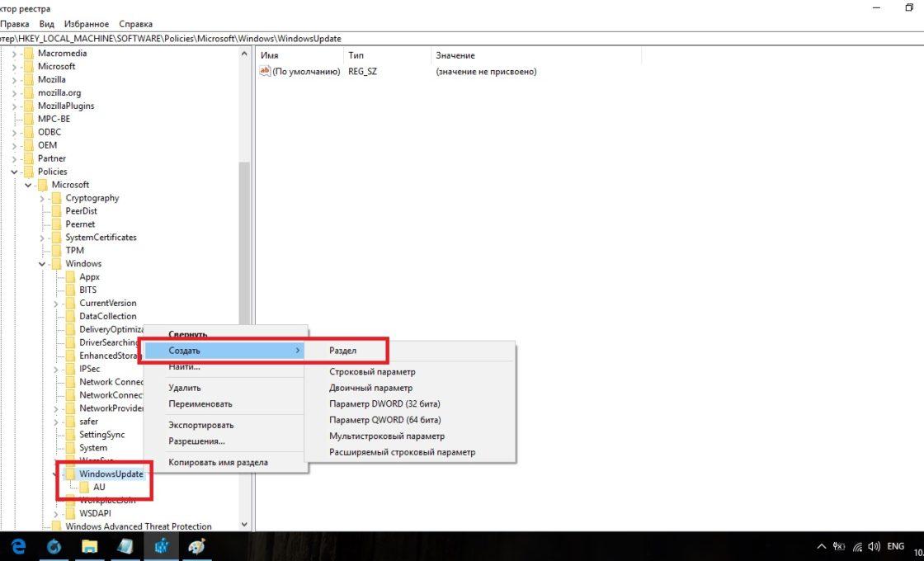Click the AU subkey folder icon

pos(83,488)
